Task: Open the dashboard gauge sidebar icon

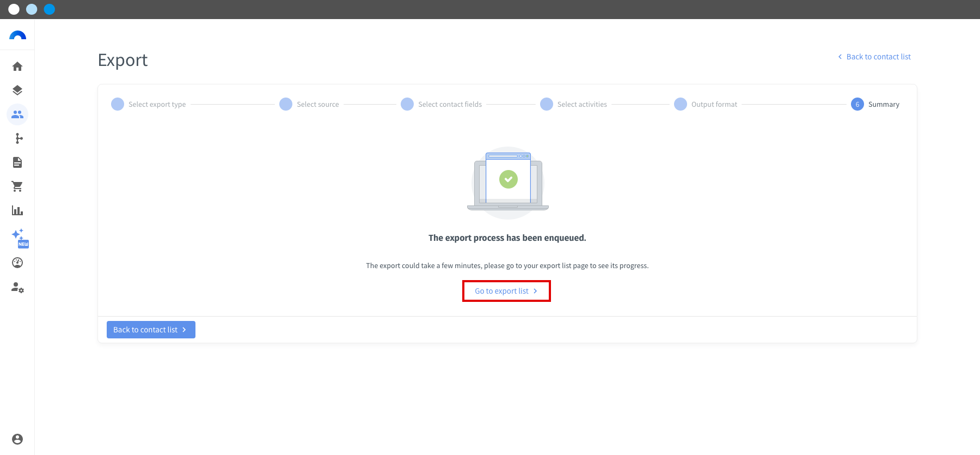Action: 17,263
